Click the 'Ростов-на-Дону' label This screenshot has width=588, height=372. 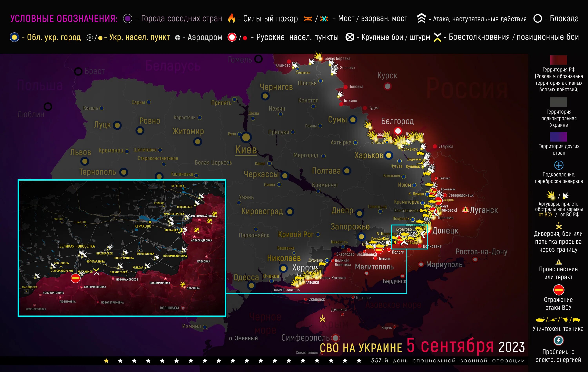tap(481, 252)
